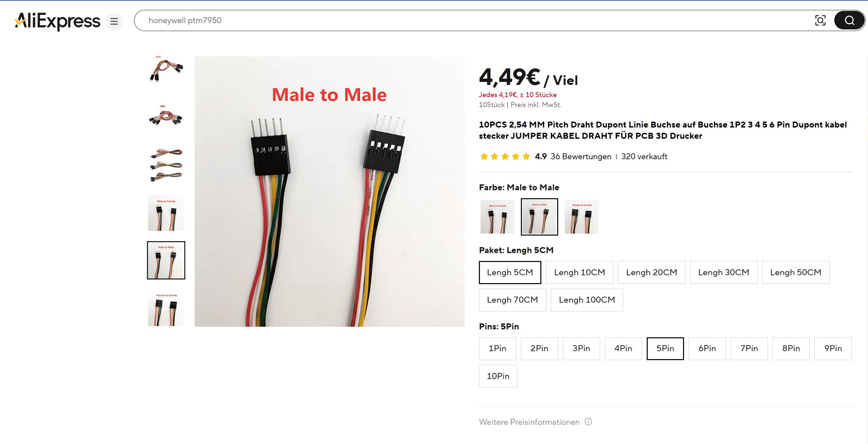Click the image search camera icon

coord(820,20)
